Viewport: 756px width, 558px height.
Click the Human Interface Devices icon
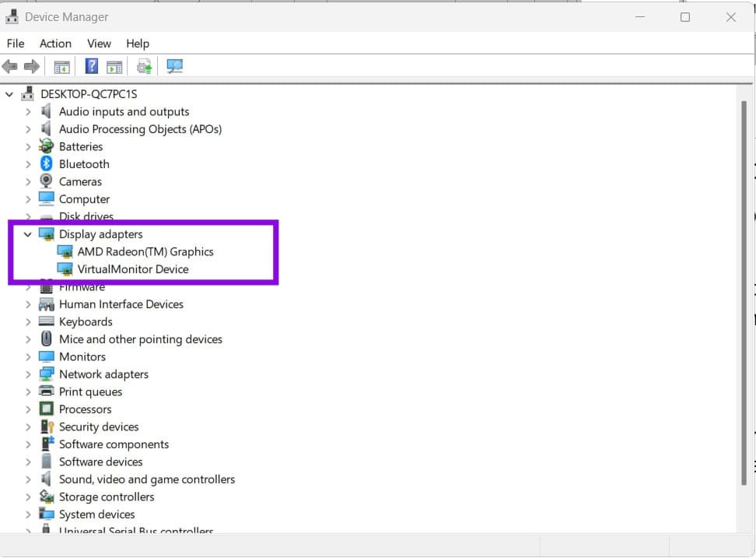[47, 304]
